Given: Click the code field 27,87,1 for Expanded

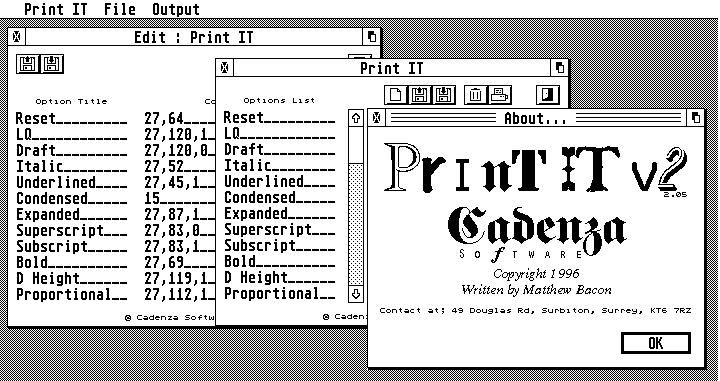Looking at the screenshot, I should [180, 215].
